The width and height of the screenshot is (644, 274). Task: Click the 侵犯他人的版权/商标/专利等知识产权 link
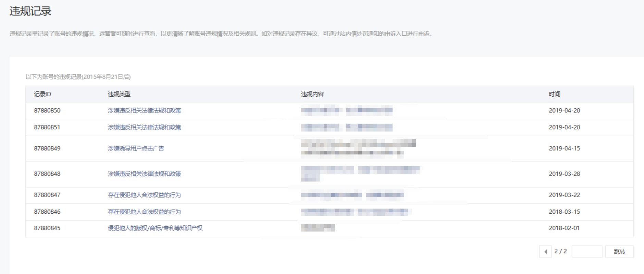[x=155, y=228]
